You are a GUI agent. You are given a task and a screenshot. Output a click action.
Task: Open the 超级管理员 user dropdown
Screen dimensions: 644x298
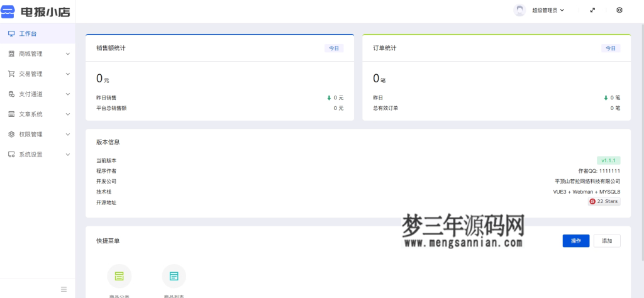tap(548, 10)
